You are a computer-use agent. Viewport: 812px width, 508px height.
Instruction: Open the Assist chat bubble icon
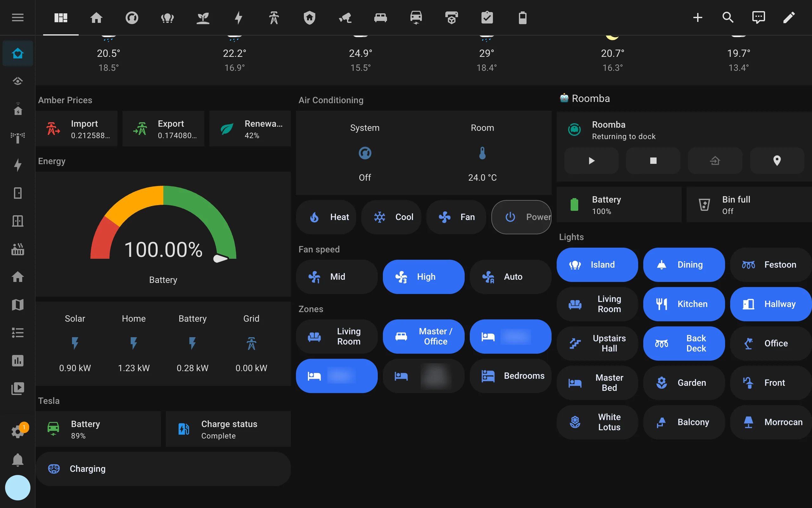(x=758, y=17)
